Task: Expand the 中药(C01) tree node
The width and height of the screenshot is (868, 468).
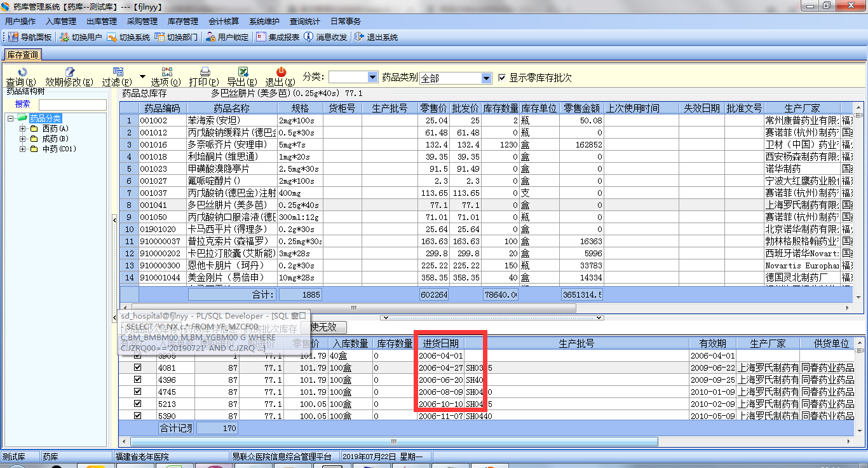Action: pos(23,149)
